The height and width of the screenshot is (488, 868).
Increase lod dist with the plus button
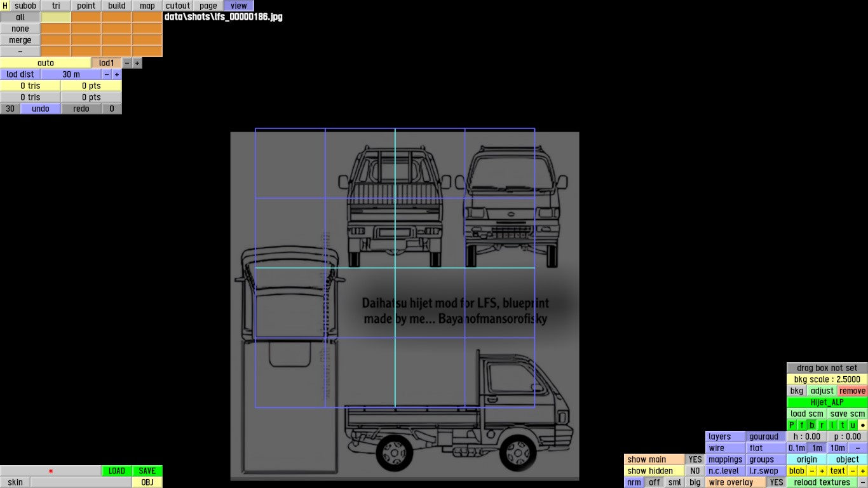117,74
